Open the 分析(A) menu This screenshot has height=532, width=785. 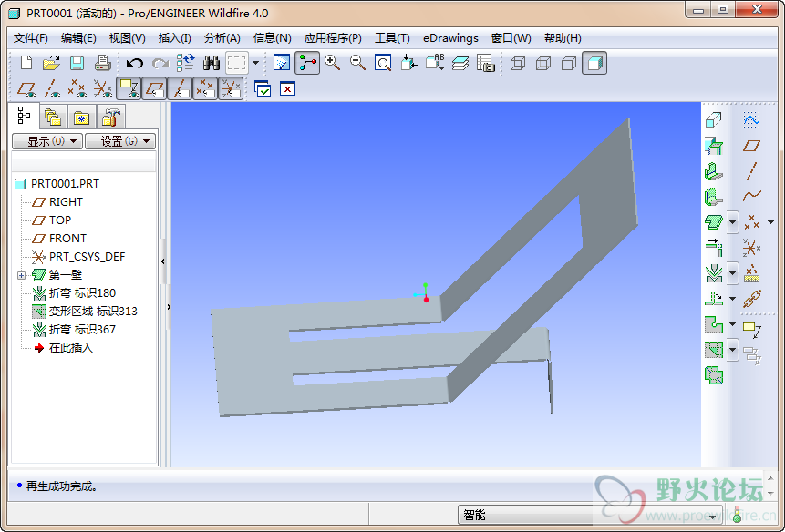click(x=222, y=38)
